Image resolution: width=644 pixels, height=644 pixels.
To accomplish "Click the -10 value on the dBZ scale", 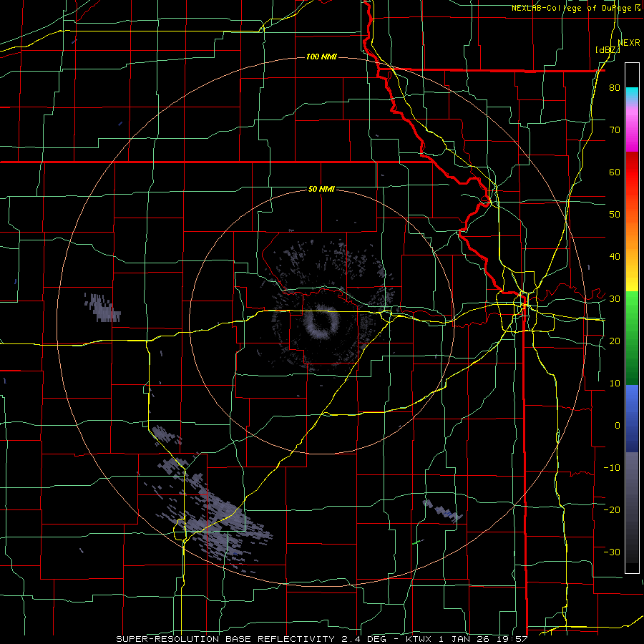I will click(x=612, y=467).
